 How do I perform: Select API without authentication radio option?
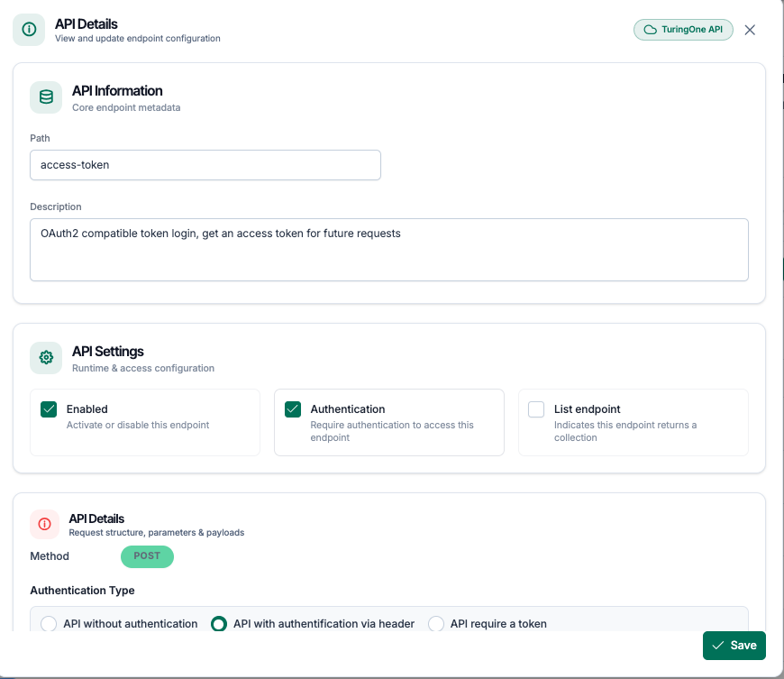(x=49, y=624)
